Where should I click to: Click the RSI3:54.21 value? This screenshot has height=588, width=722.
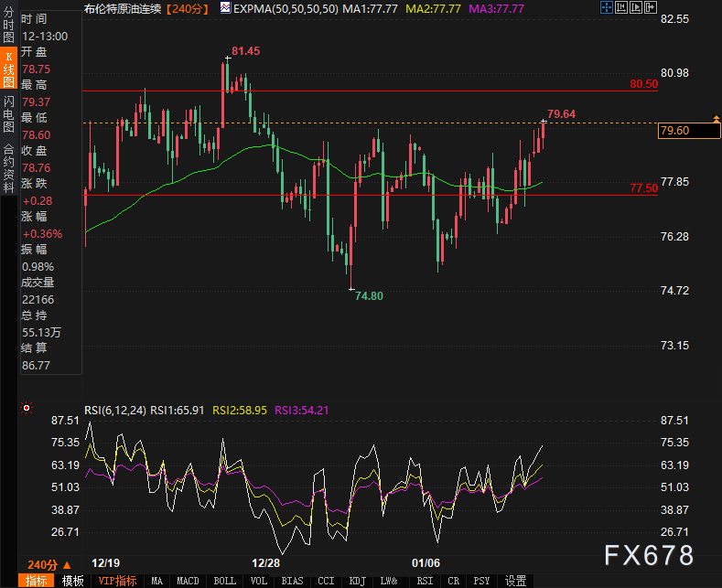[302, 410]
